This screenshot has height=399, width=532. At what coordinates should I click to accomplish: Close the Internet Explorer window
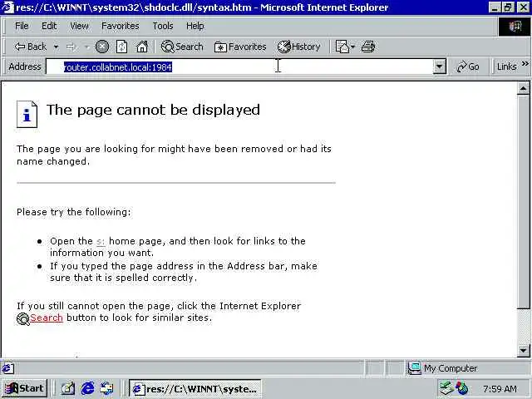523,7
